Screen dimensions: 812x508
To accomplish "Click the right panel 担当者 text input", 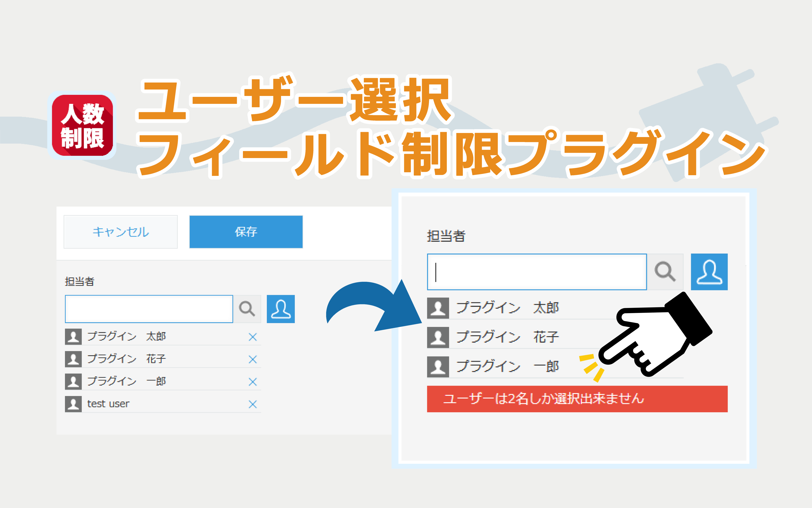I will pyautogui.click(x=537, y=272).
